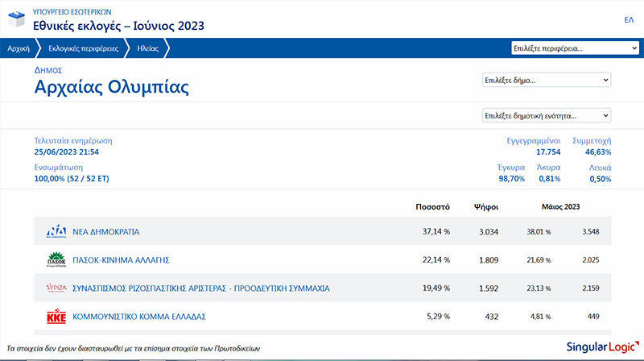Expand the 'Επιλέξτε δημοτική ενότητα...' dropdown

click(546, 115)
